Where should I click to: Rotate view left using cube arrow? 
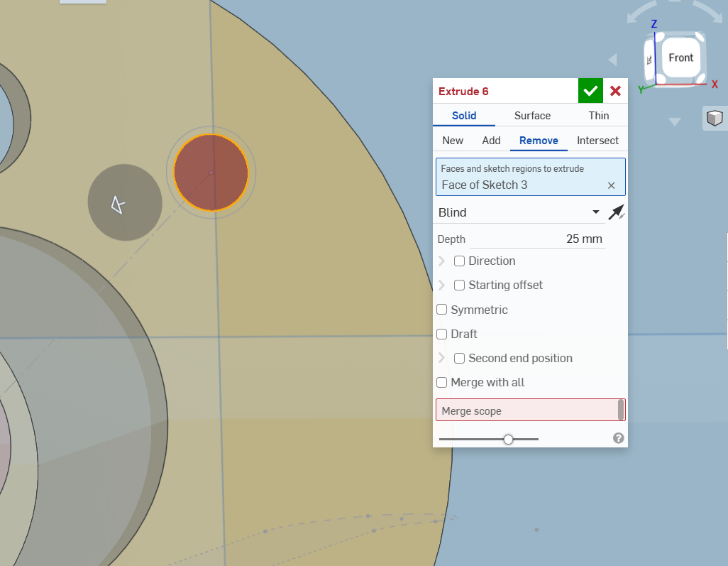coord(613,60)
